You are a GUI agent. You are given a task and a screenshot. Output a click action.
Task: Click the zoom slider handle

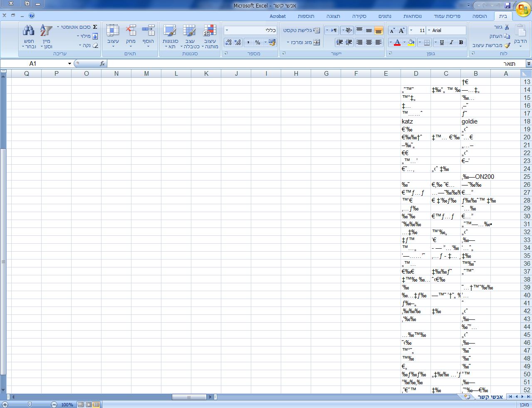point(29,405)
